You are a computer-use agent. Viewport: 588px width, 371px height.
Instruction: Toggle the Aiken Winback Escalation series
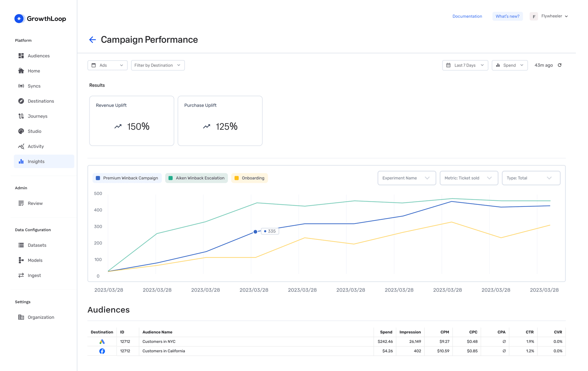[x=196, y=178]
